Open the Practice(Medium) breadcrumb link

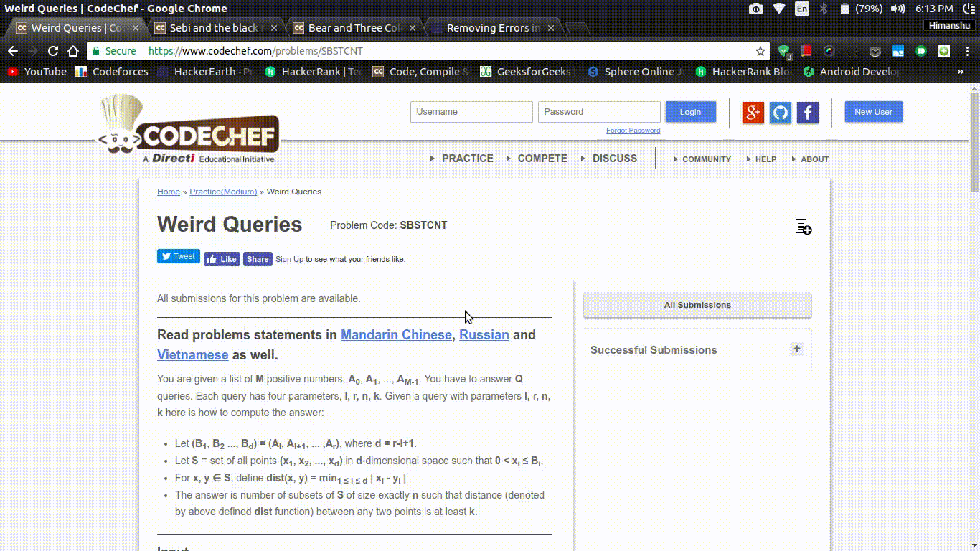[x=223, y=192]
